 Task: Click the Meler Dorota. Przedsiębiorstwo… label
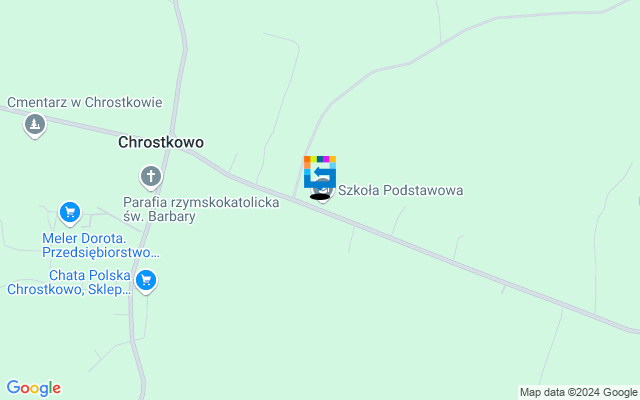[x=101, y=245]
